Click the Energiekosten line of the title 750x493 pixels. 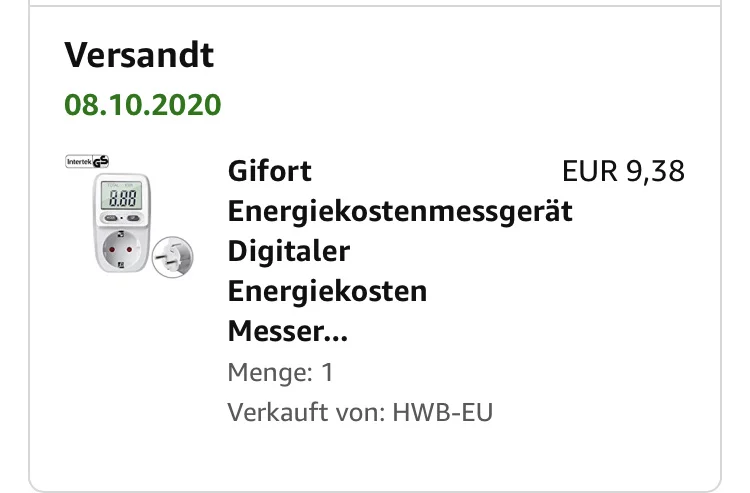pos(327,291)
